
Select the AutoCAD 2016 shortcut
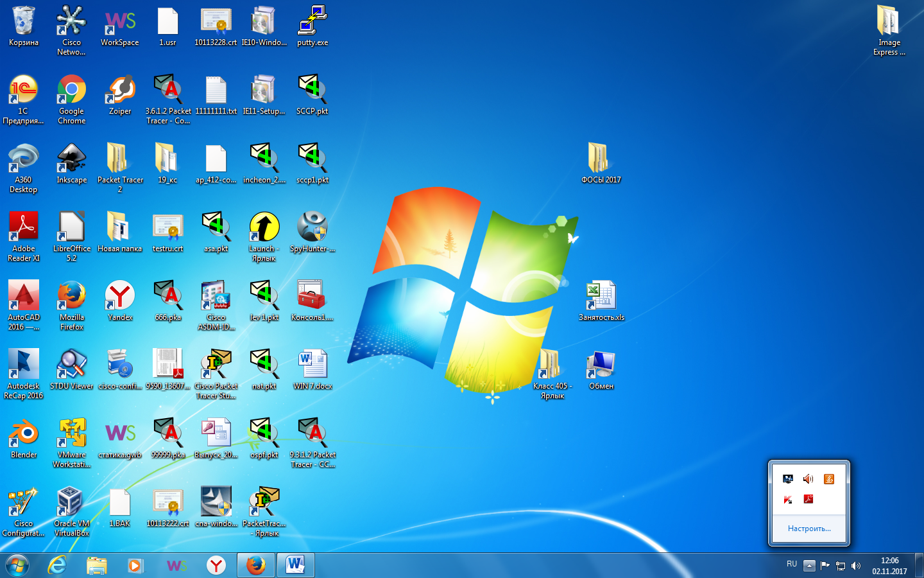24,306
